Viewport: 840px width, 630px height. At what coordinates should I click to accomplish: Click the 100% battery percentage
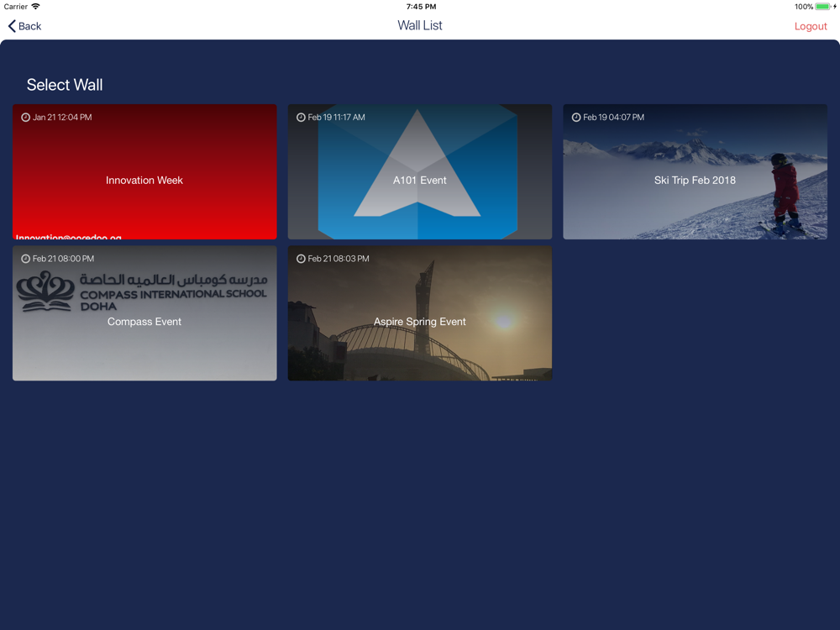pyautogui.click(x=804, y=7)
